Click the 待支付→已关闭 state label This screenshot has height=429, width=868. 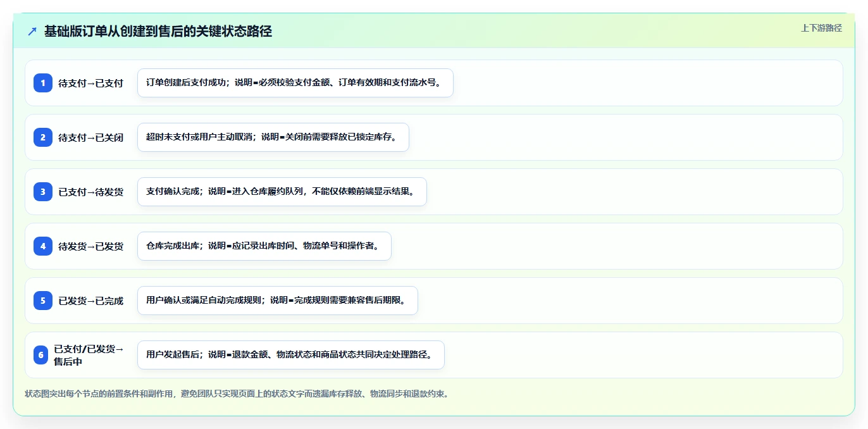click(91, 137)
